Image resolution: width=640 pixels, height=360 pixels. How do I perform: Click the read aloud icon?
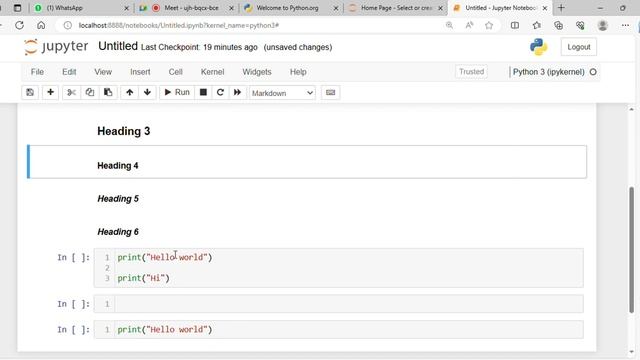469,25
